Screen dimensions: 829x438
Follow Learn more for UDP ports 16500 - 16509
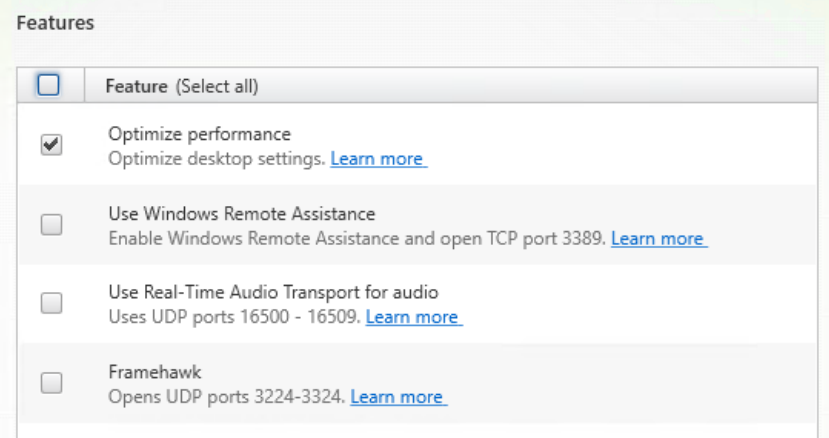point(412,317)
